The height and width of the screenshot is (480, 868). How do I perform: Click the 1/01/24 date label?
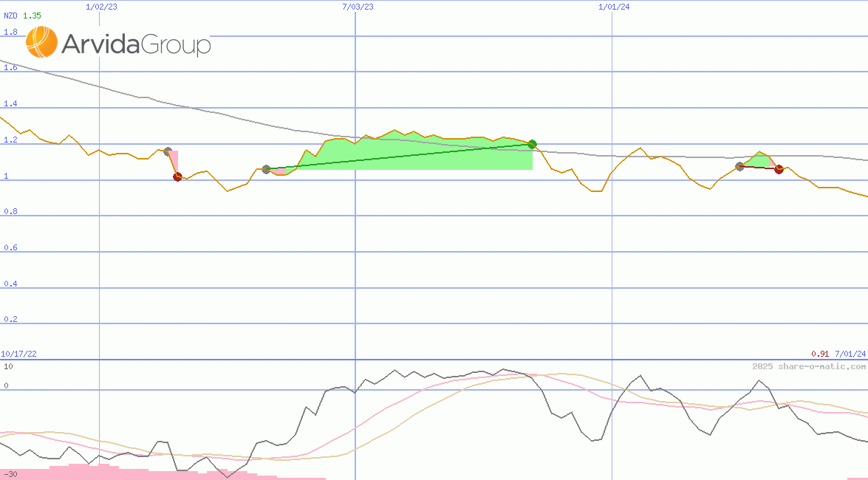[614, 7]
